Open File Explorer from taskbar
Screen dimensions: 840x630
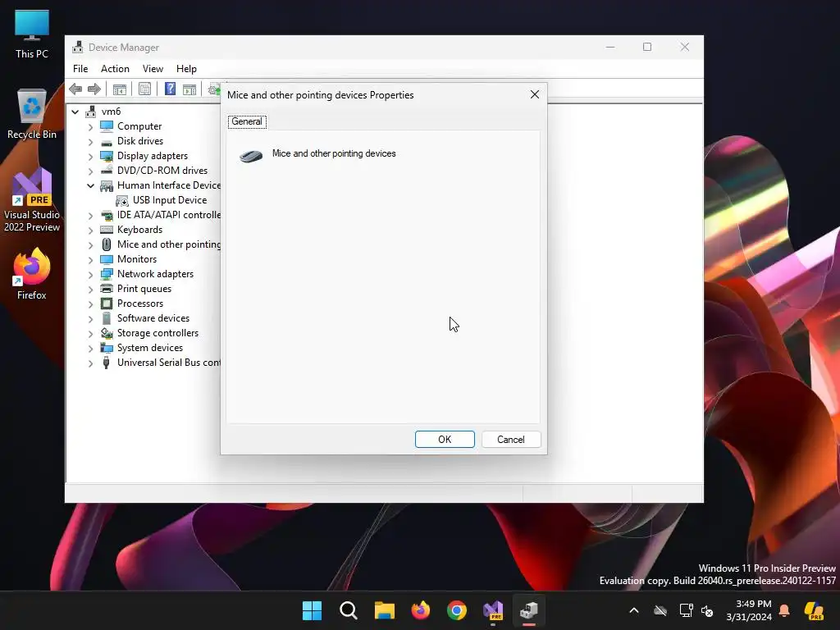pos(384,610)
